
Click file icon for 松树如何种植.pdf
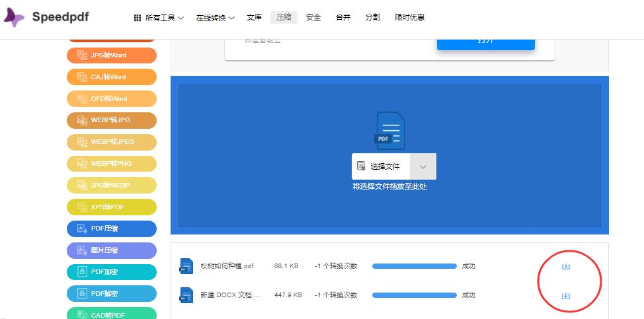pos(186,266)
